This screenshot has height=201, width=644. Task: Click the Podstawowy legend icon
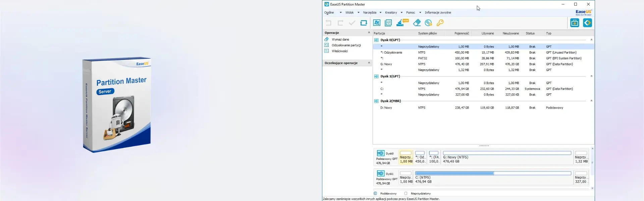(x=375, y=193)
